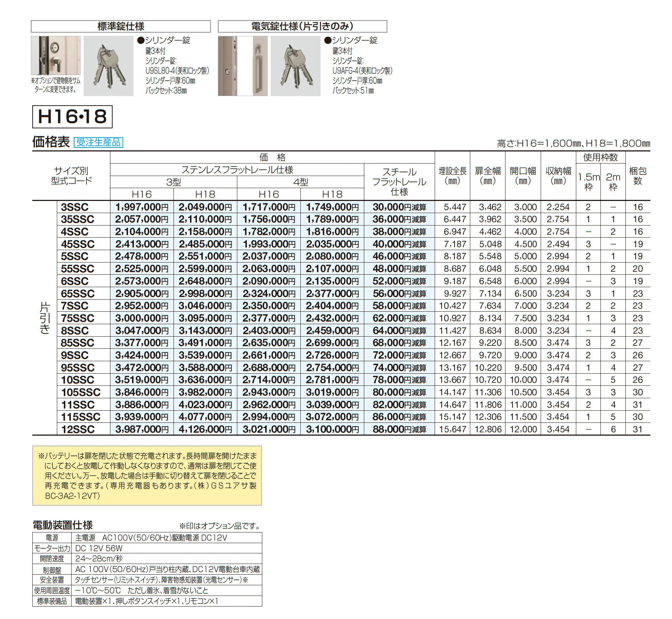
Task: Click the スチールフラットレール仕様 column header
Action: click(x=399, y=182)
